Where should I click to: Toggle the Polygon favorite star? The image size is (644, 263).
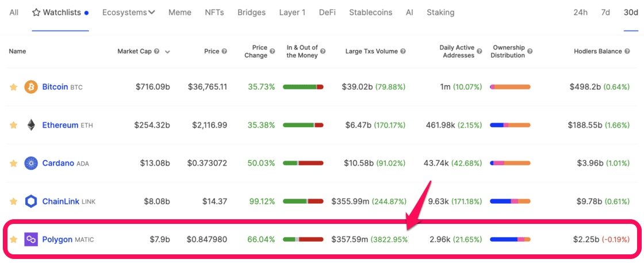(x=14, y=239)
